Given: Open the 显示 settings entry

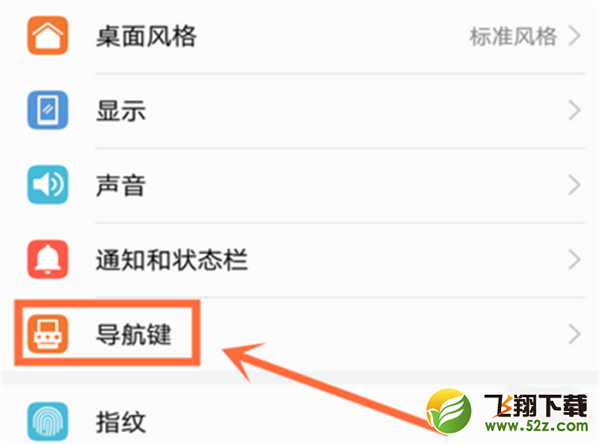Looking at the screenshot, I should (x=300, y=110).
